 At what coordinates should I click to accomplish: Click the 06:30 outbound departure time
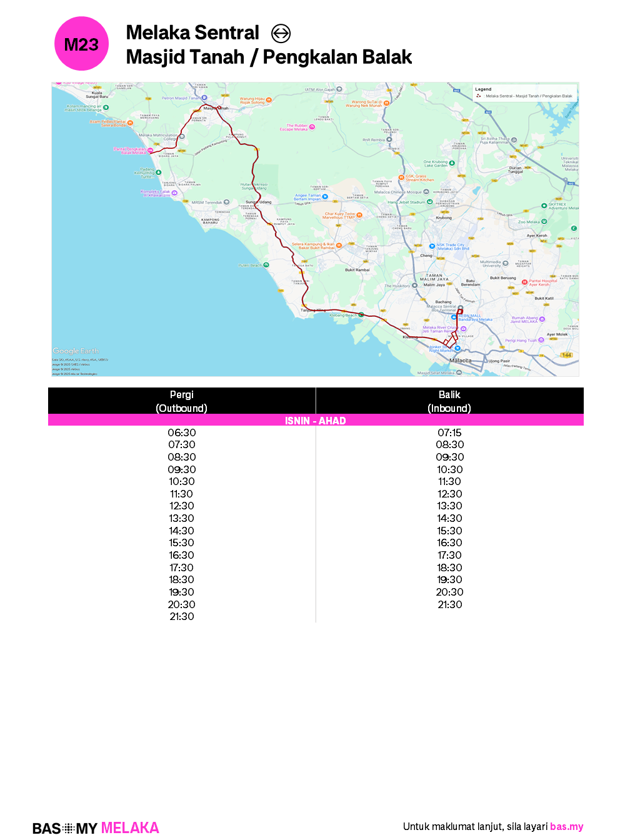181,432
